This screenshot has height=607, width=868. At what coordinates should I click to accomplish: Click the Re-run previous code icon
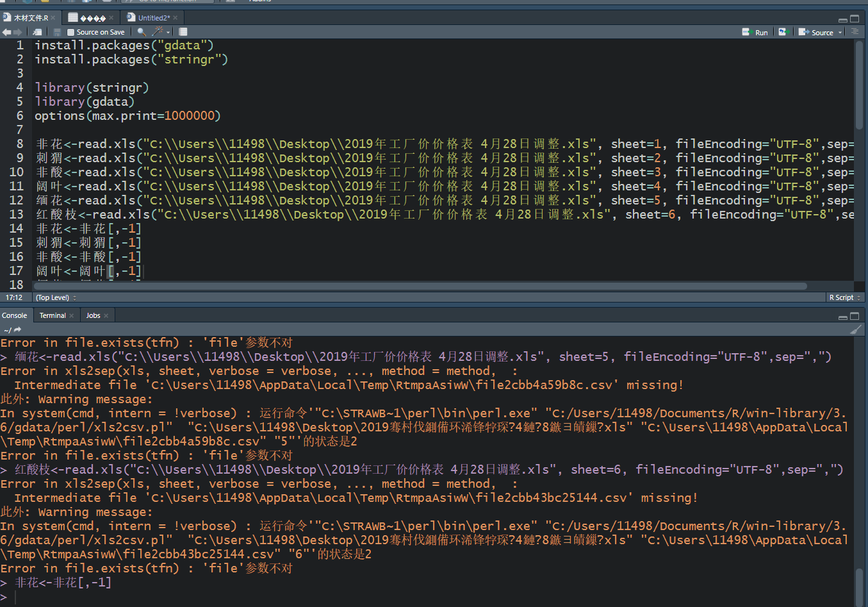point(783,32)
